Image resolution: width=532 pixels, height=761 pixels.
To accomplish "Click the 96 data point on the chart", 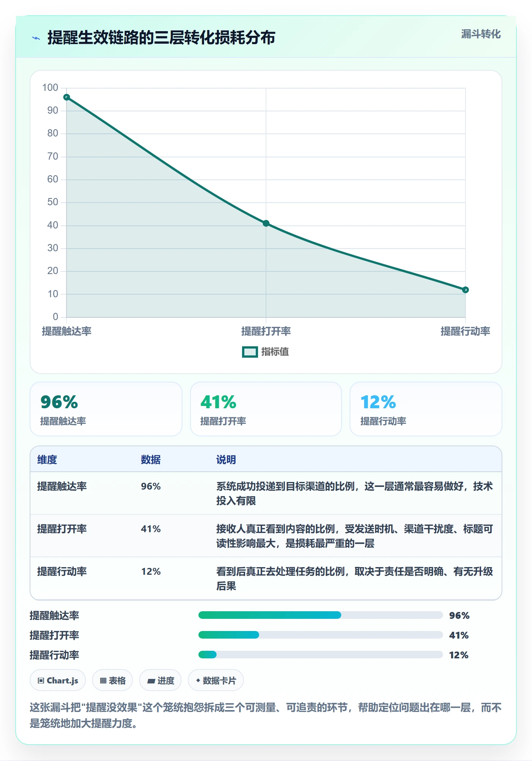I will pos(66,97).
